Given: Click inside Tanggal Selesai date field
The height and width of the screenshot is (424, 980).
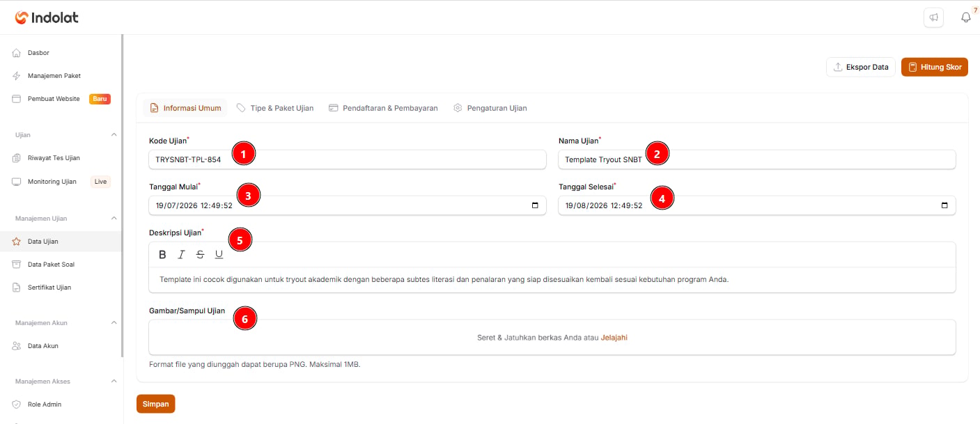Looking at the screenshot, I should [x=757, y=205].
